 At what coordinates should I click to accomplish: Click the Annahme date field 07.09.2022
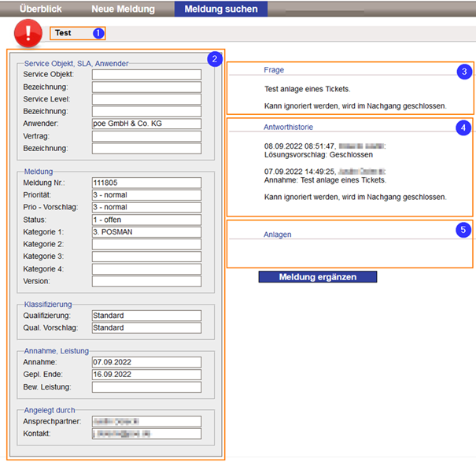(x=146, y=363)
